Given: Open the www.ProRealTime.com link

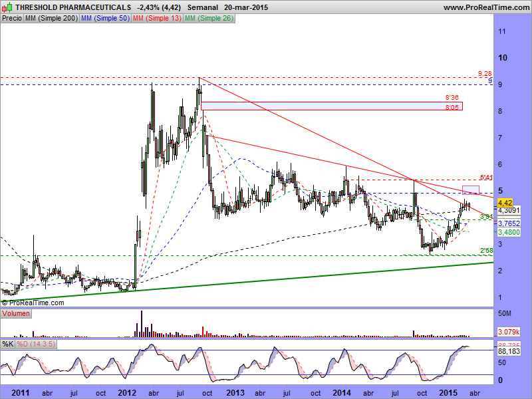Looking at the screenshot, I should (486, 7).
